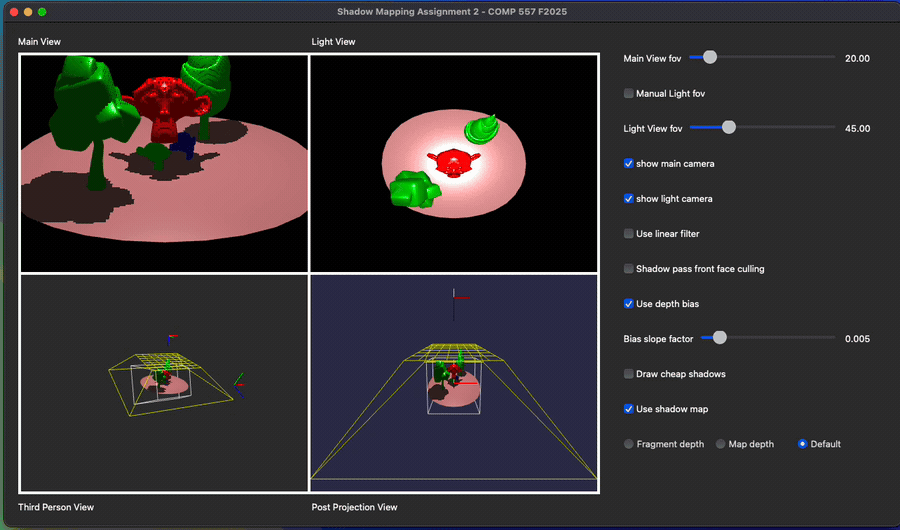
Task: Click the Light View fov slider handle
Action: click(728, 127)
